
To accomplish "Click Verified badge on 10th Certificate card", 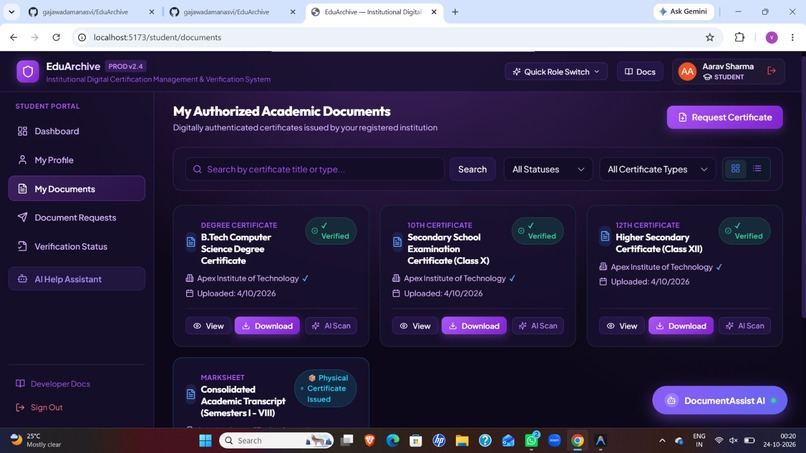I will point(537,231).
